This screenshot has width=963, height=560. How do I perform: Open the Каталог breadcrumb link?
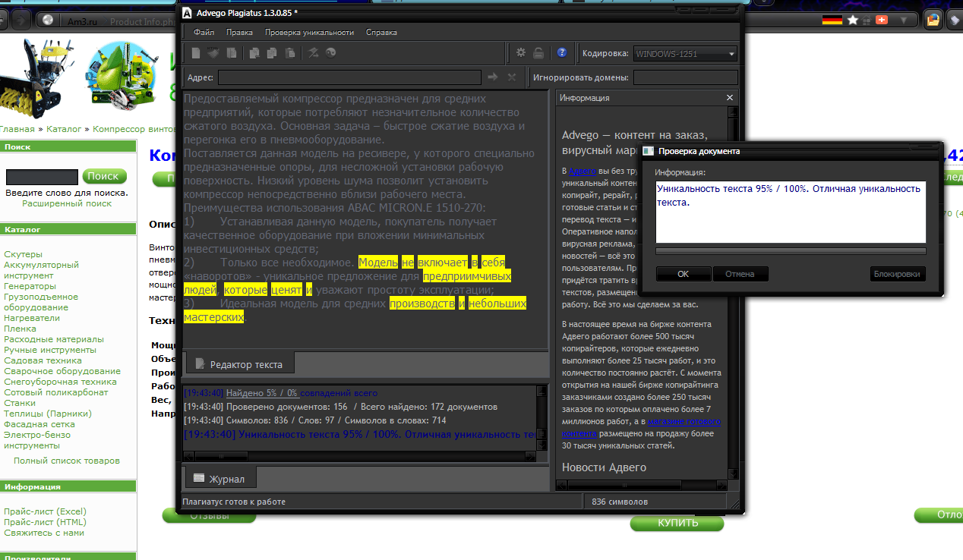[64, 129]
